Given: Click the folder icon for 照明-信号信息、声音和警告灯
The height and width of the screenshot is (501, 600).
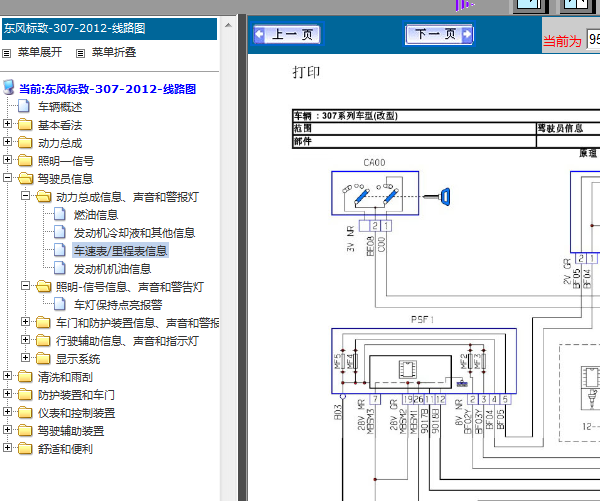Looking at the screenshot, I should pos(44,286).
